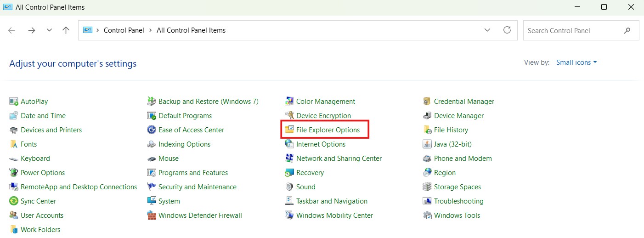Click the Security and Maintenance flag icon

pyautogui.click(x=151, y=187)
